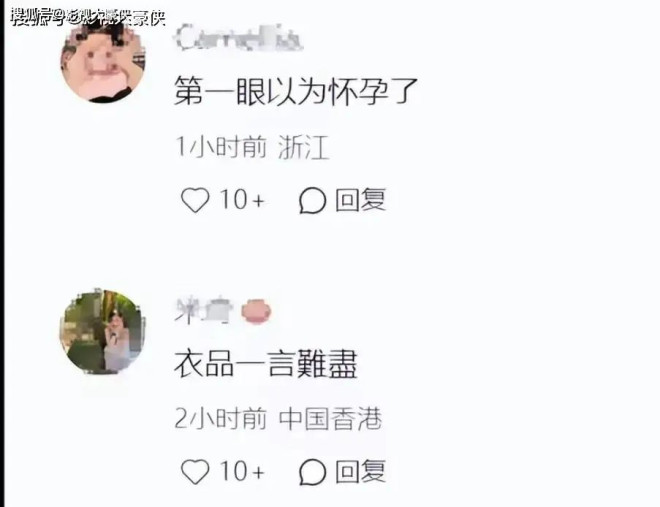Image resolution: width=660 pixels, height=507 pixels.
Task: Open the first commenter's blurred username
Action: (238, 38)
